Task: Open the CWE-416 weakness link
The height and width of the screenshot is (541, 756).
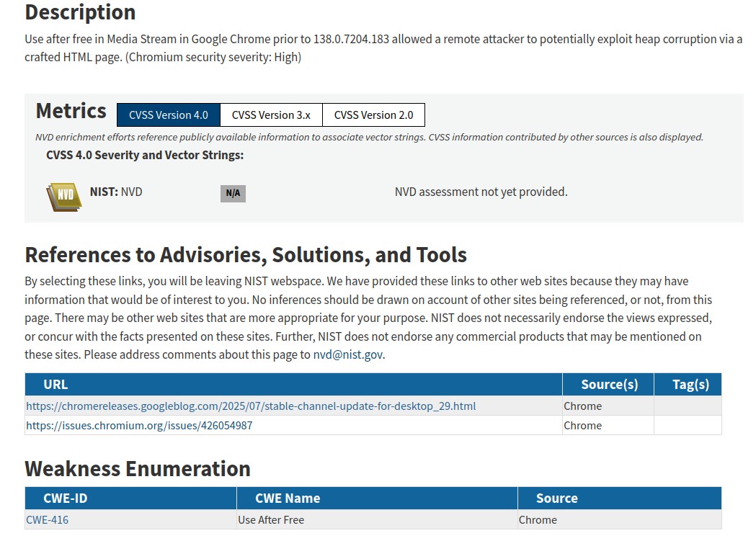Action: tap(48, 520)
